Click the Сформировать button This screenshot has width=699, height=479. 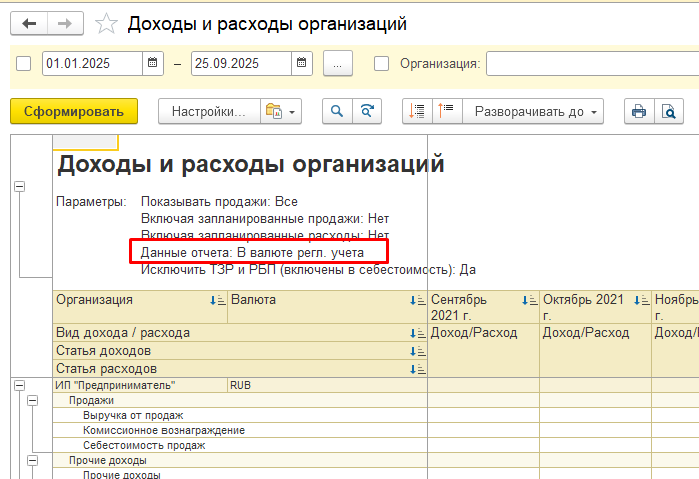[x=73, y=112]
